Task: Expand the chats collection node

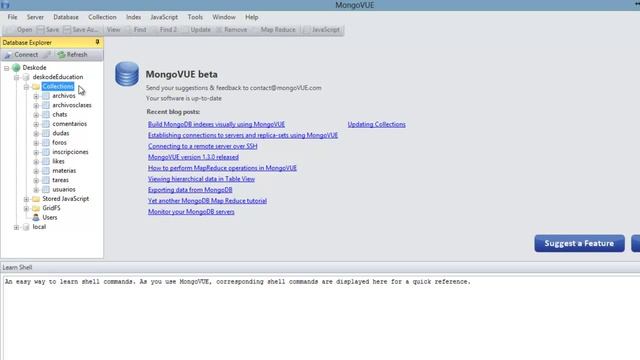Action: 36,115
